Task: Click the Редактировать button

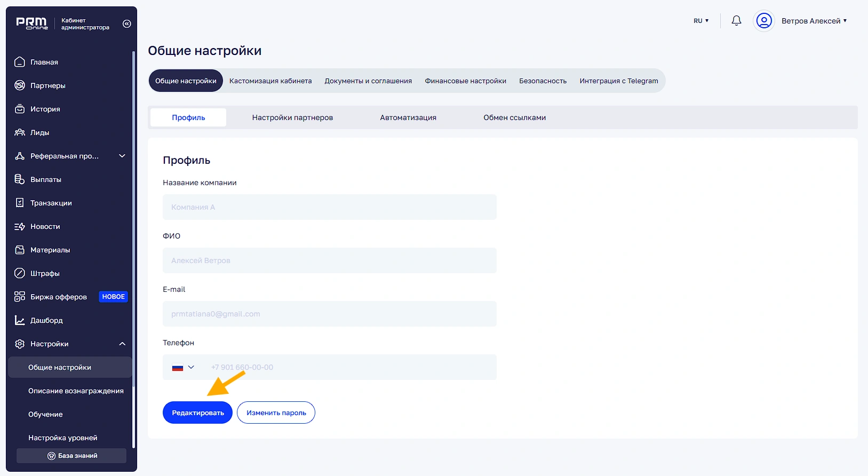Action: tap(197, 412)
